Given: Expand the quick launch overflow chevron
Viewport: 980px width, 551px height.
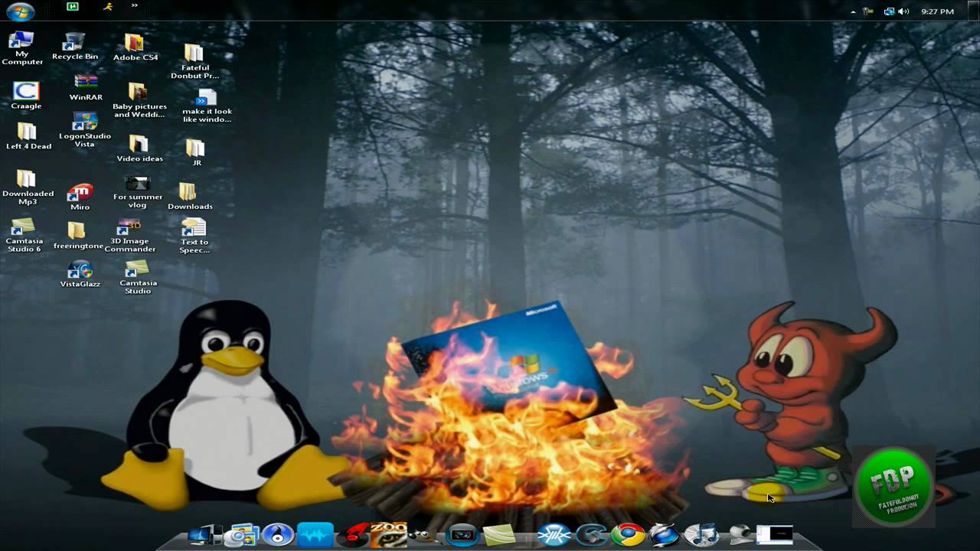Looking at the screenshot, I should point(135,5).
